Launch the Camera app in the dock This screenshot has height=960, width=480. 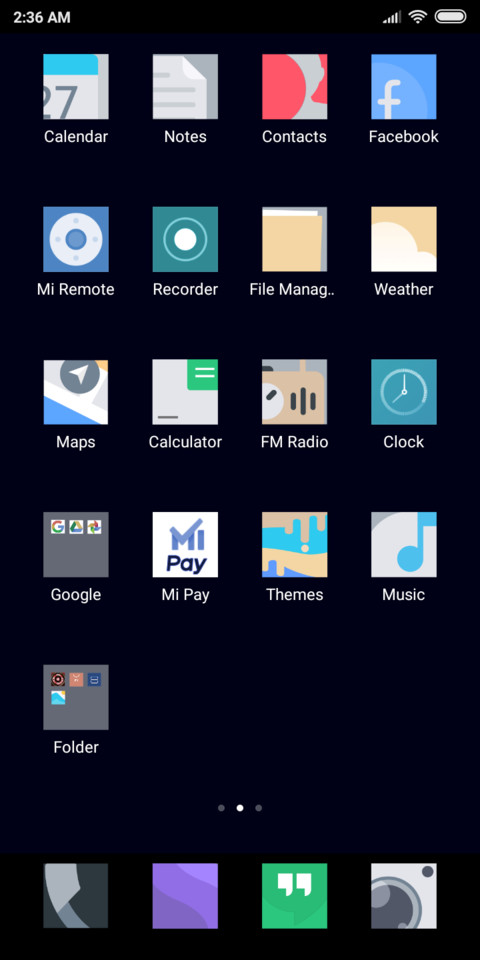pyautogui.click(x=403, y=896)
